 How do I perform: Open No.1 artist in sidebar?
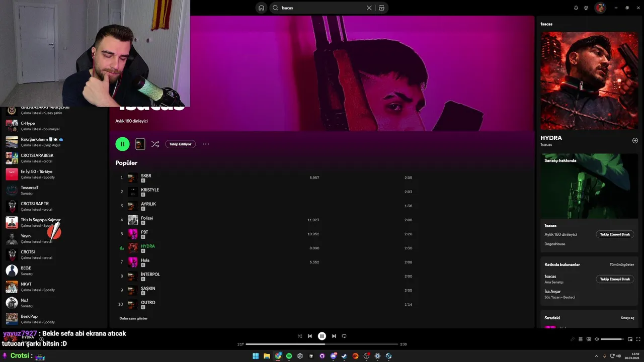[54, 303]
